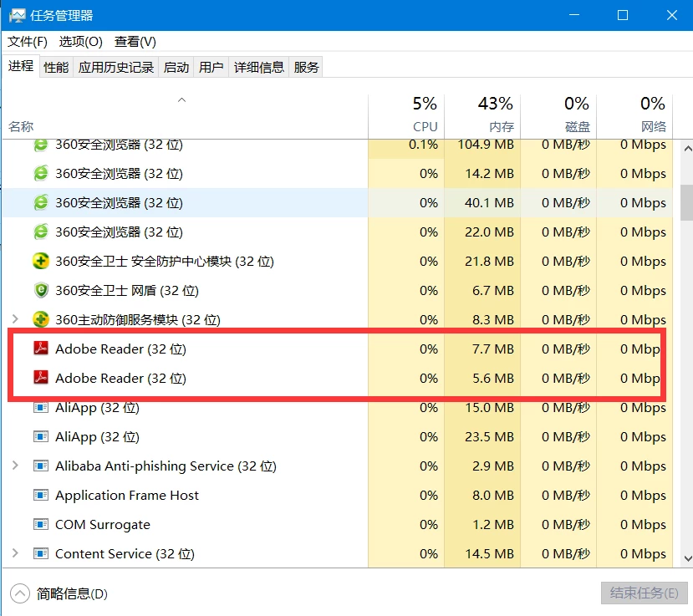Click the Adobe Reader icon with 5.6 MB
Viewport: 693px width, 616px height.
coord(41,378)
